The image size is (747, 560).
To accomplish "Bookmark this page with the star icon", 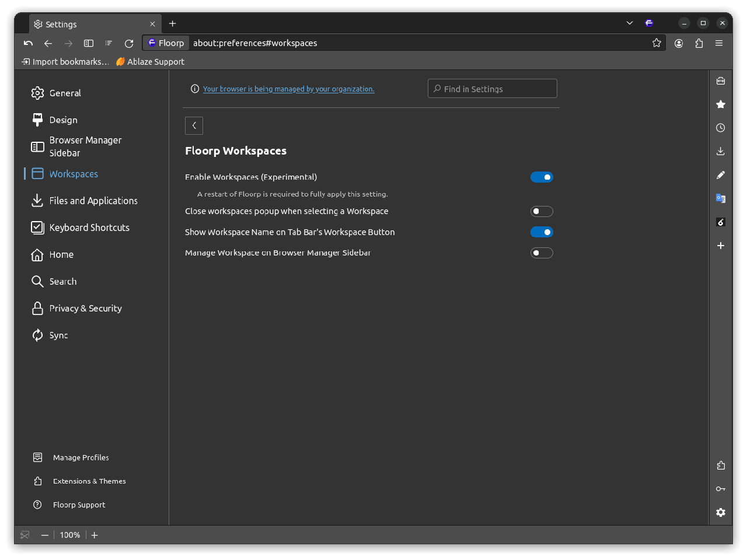I will (657, 43).
